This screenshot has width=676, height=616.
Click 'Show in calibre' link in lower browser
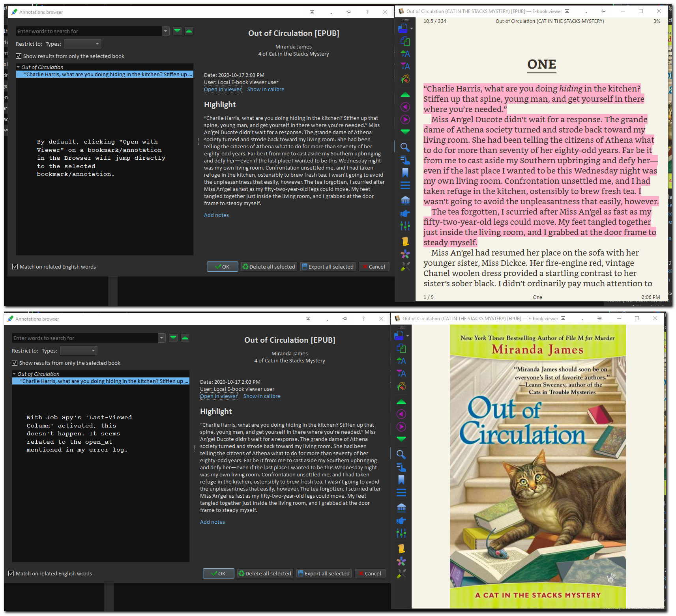pyautogui.click(x=262, y=396)
